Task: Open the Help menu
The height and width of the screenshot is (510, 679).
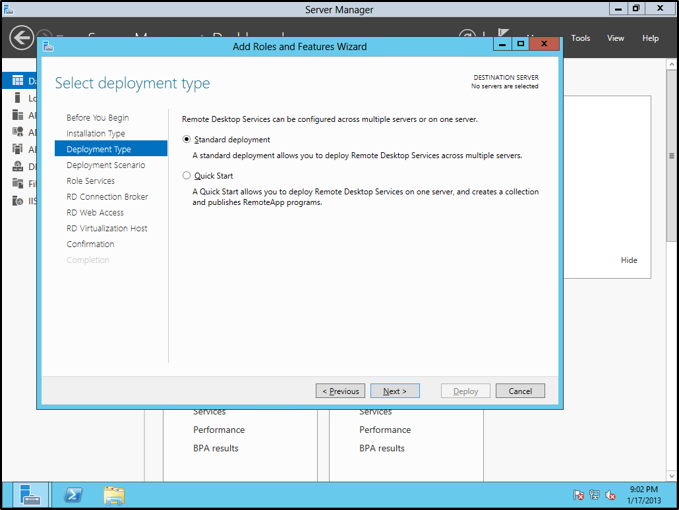Action: click(650, 38)
